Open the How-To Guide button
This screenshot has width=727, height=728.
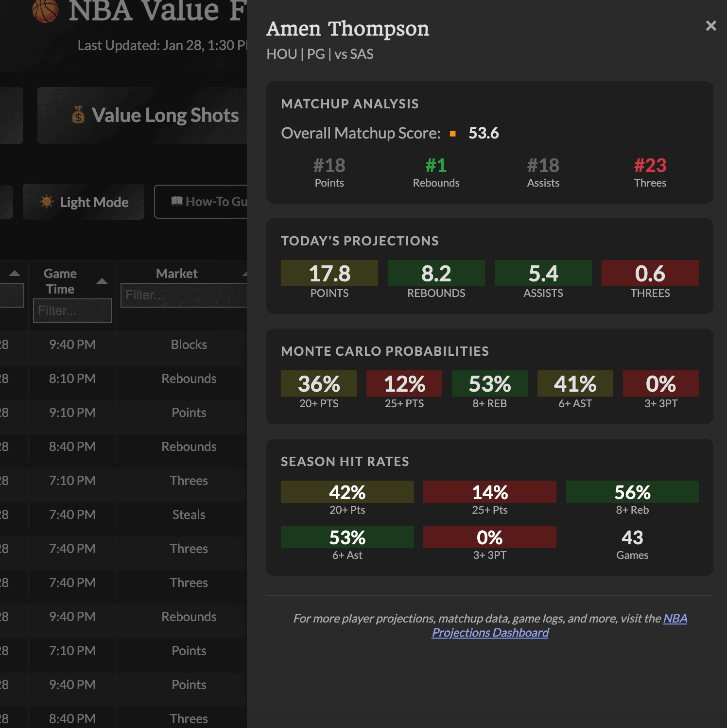pyautogui.click(x=204, y=202)
